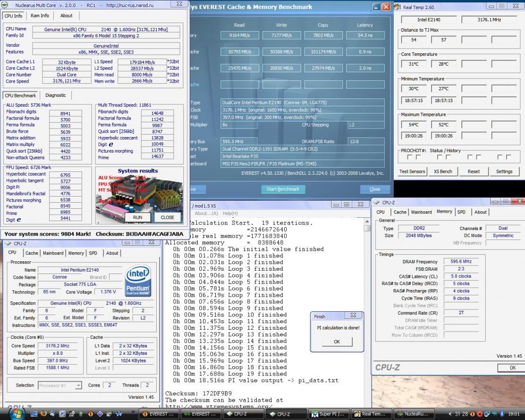This screenshot has width=525, height=420.
Task: Click taskbar clock 19:01
Action: click(514, 414)
